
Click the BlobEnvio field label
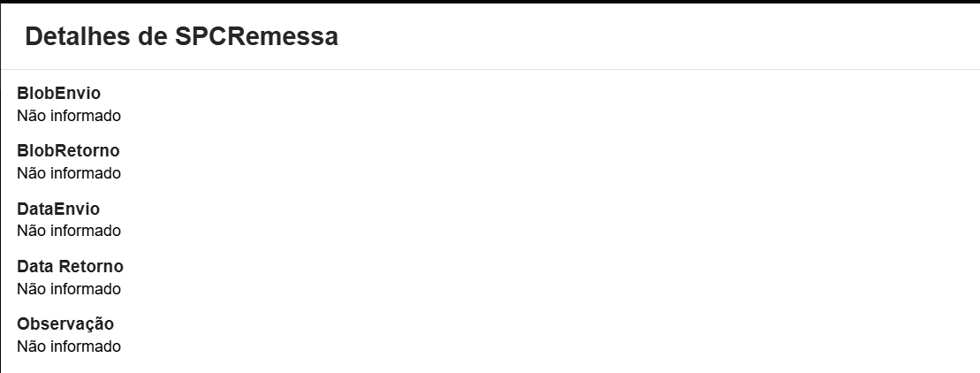tap(58, 93)
